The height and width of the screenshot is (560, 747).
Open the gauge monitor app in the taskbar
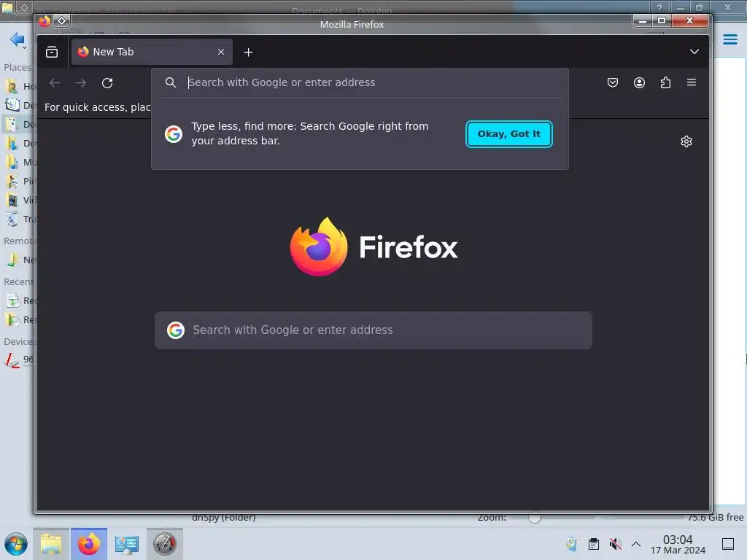[x=164, y=544]
